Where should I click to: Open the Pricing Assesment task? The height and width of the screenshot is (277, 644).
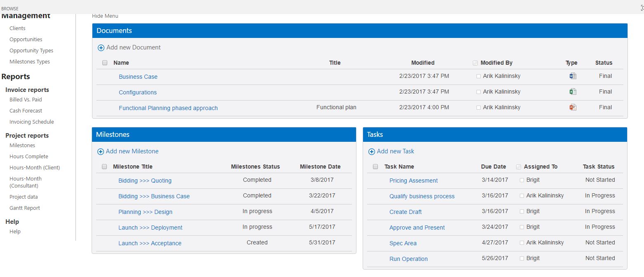click(x=413, y=181)
